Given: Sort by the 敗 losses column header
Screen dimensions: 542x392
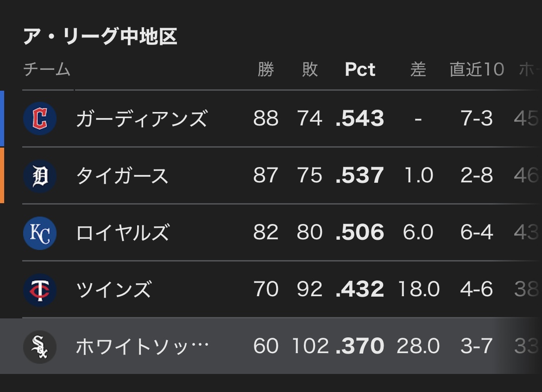Looking at the screenshot, I should (x=310, y=70).
